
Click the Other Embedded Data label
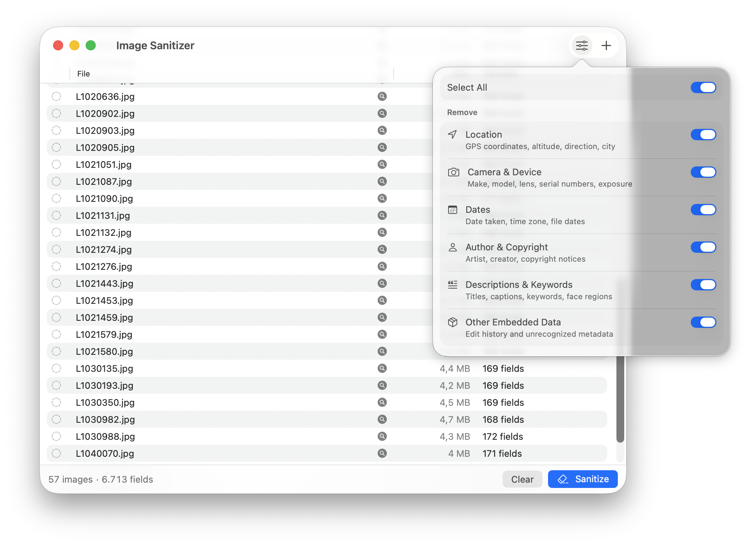pyautogui.click(x=513, y=322)
